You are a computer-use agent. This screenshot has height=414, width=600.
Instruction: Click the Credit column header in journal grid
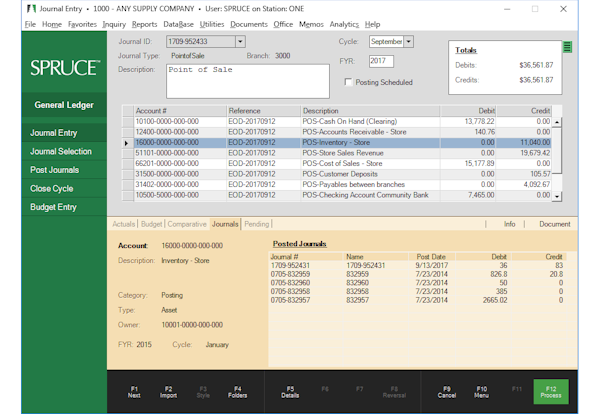click(x=524, y=111)
